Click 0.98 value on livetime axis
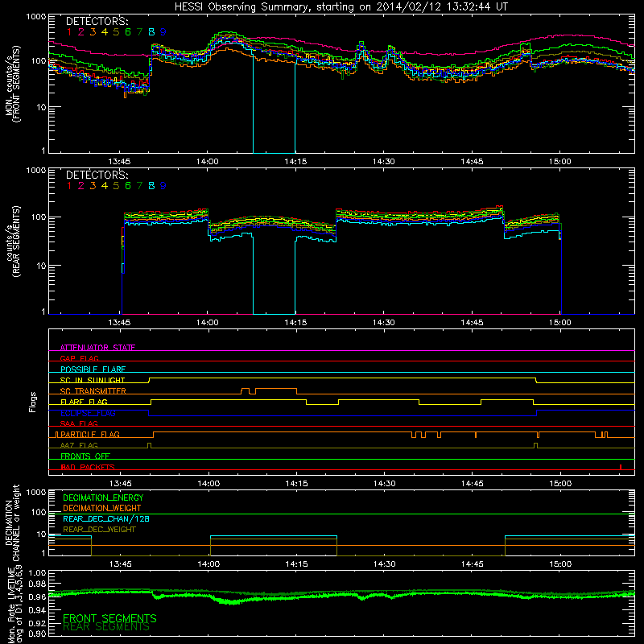Viewport: 644px width, 644px height. click(x=37, y=584)
